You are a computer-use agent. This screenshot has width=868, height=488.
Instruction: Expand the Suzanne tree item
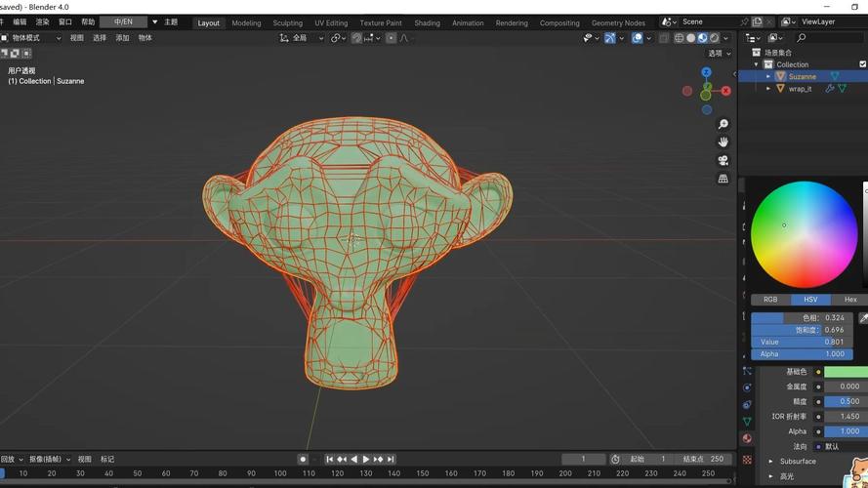pos(768,76)
